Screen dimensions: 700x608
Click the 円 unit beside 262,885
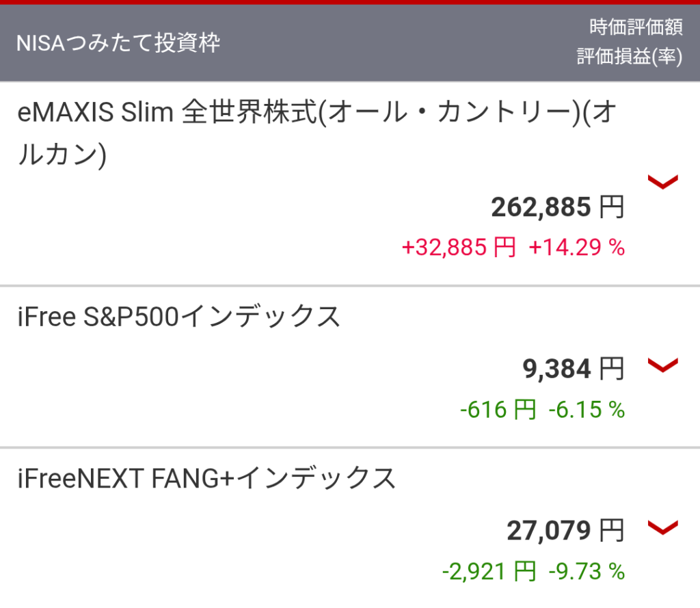(x=612, y=207)
